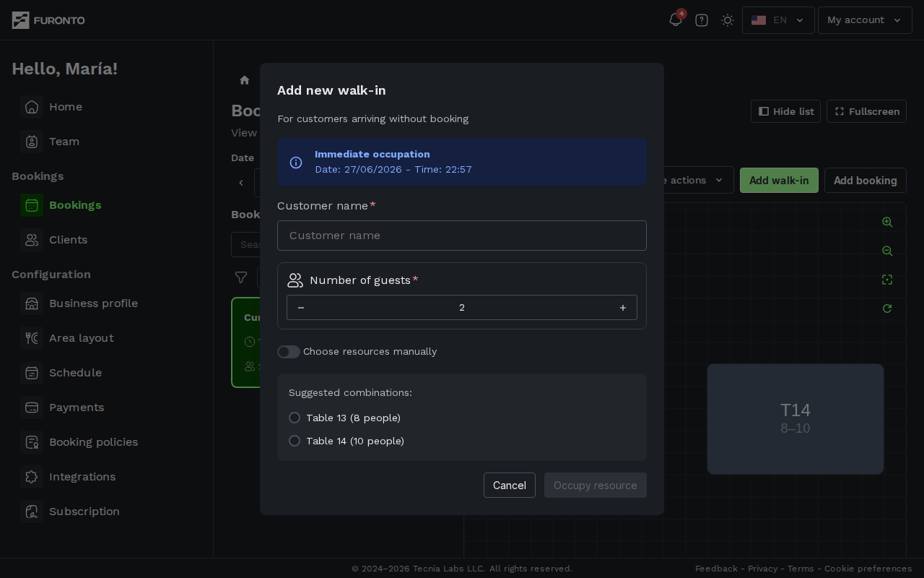Click the Home sidebar icon

coord(32,107)
